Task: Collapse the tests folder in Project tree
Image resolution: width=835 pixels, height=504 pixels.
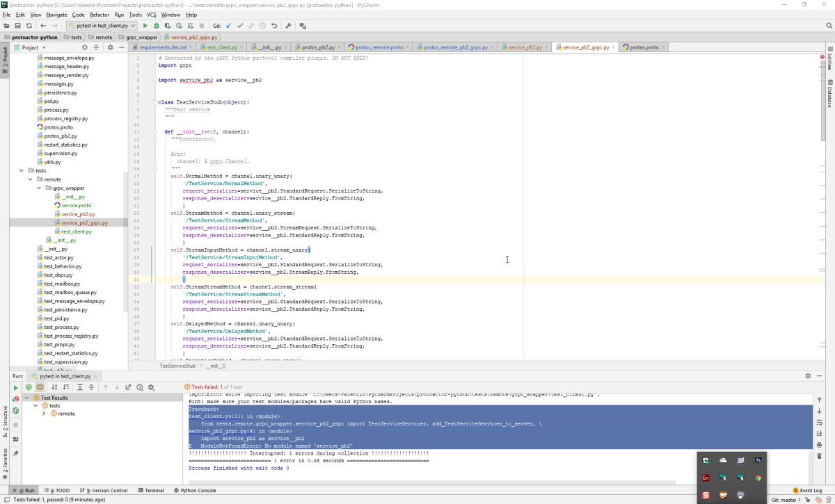Action: click(22, 170)
